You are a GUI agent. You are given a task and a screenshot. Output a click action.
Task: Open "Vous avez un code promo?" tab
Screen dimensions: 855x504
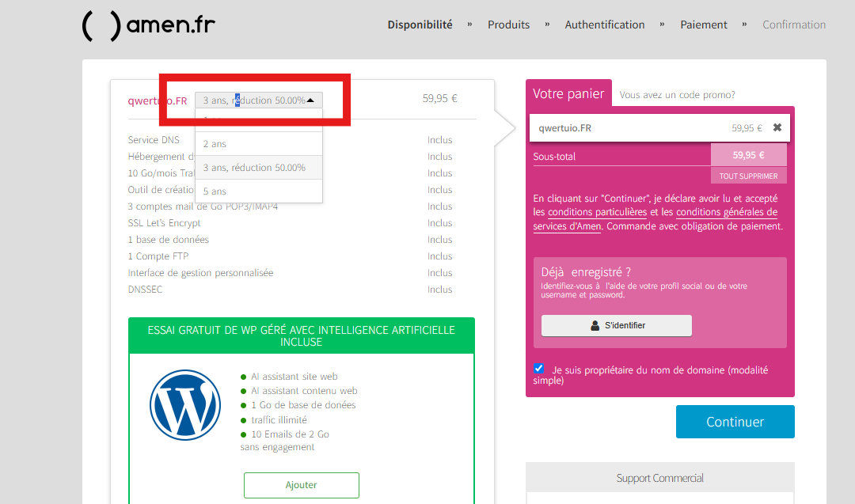677,95
